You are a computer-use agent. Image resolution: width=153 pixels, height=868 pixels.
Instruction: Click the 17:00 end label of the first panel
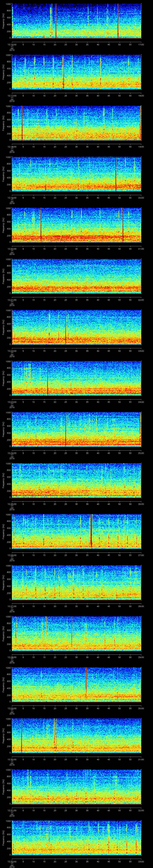pyautogui.click(x=141, y=44)
